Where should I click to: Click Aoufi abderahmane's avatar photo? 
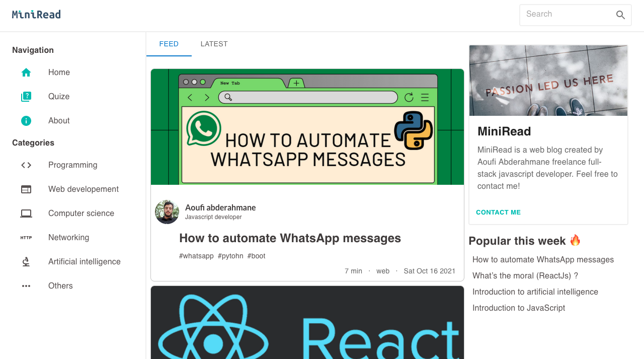pos(167,212)
